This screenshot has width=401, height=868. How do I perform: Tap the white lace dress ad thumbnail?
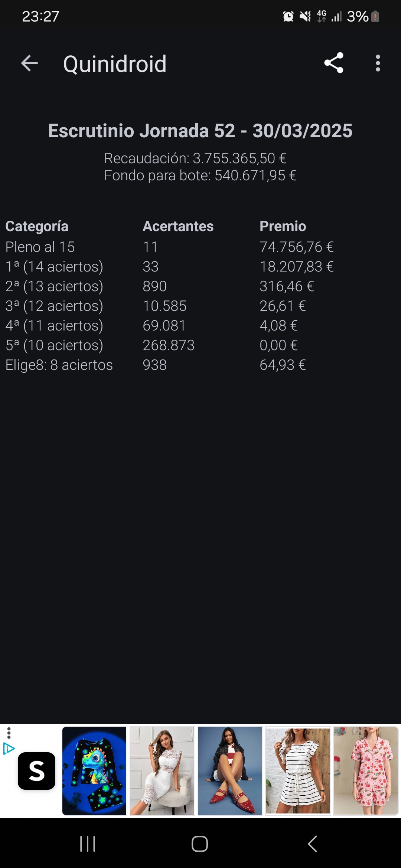(x=162, y=771)
